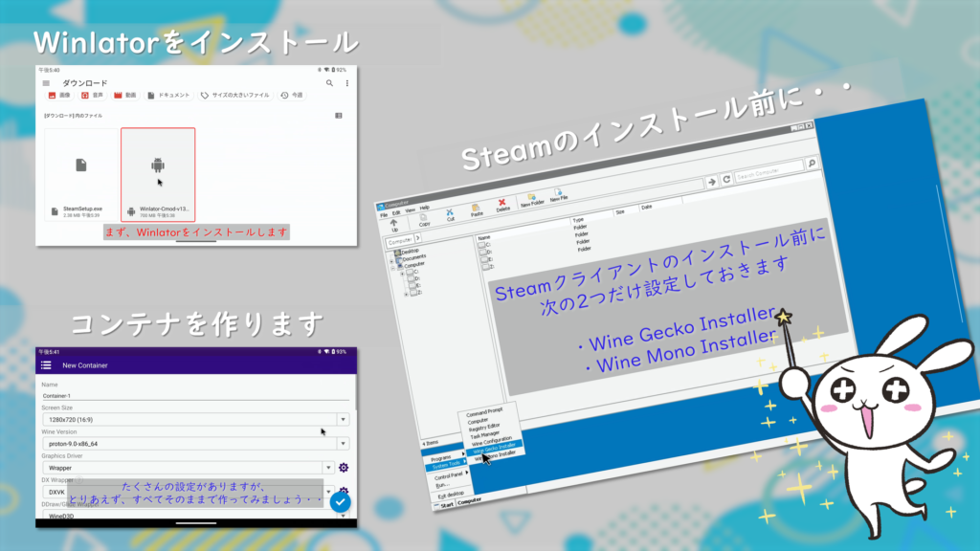This screenshot has width=980, height=551.
Task: Open the Winlator-Cmod apk file tile
Action: (x=158, y=175)
